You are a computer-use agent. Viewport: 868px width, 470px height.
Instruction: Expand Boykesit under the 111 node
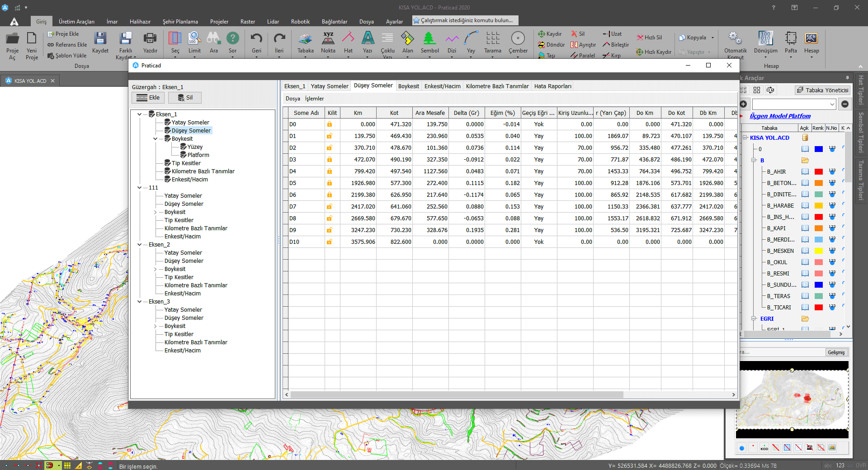point(156,212)
